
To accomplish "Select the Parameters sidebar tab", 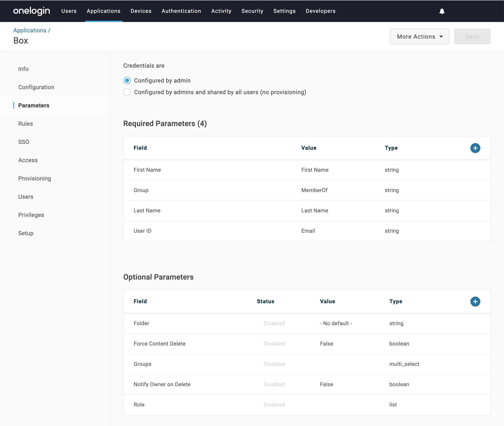I will [x=55, y=105].
